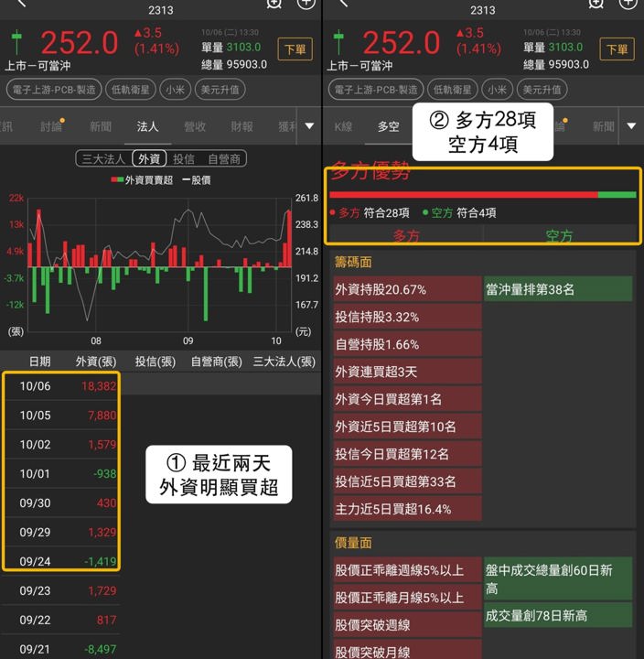Open the zoom search icon on left panel
This screenshot has height=659, width=644.
tap(274, 4)
